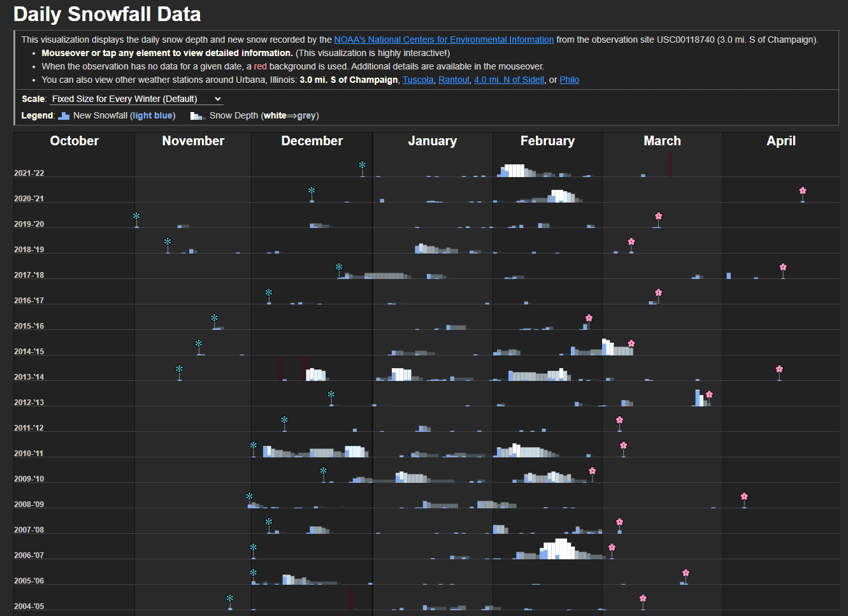Screen dimensions: 848x616
Task: Click the 2021-'22 February white snow depth bars
Action: [514, 171]
